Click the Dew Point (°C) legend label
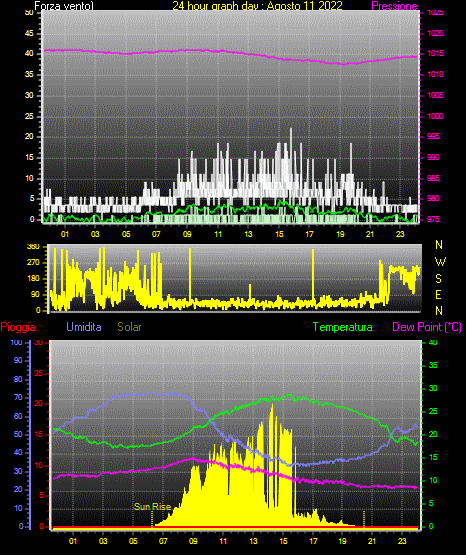Screen dimensions: 466x555 pyautogui.click(x=427, y=327)
